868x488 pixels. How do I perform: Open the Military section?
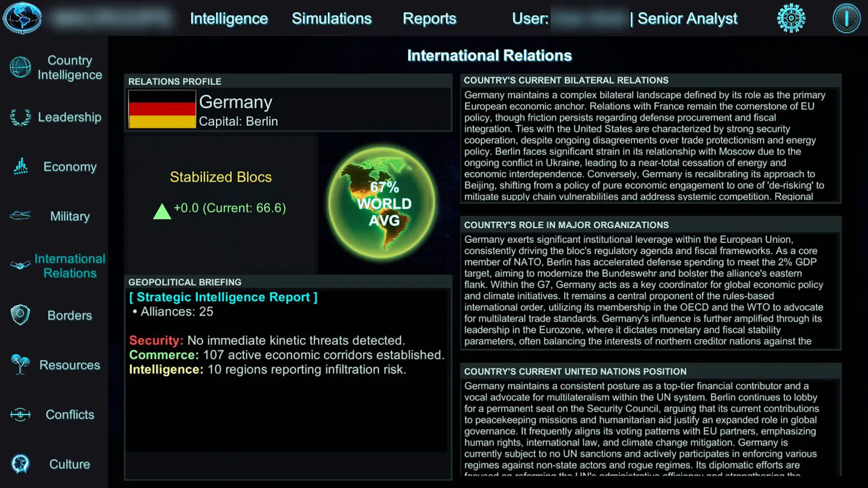[70, 216]
